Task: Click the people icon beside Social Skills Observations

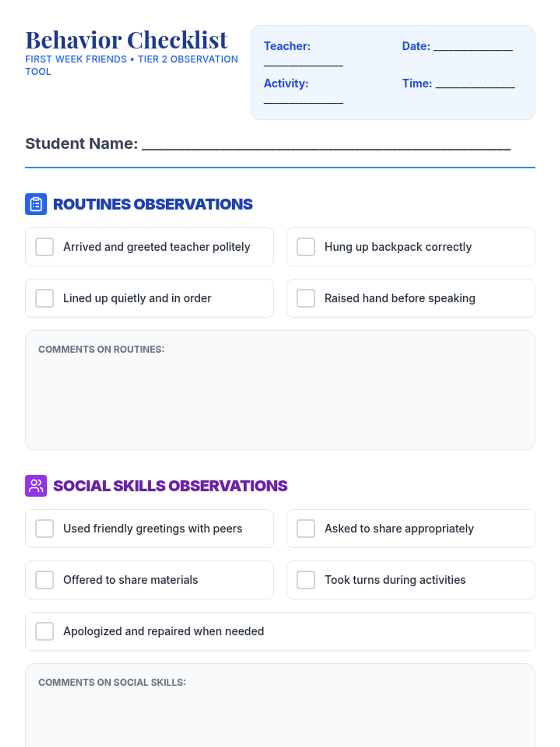Action: 36,486
